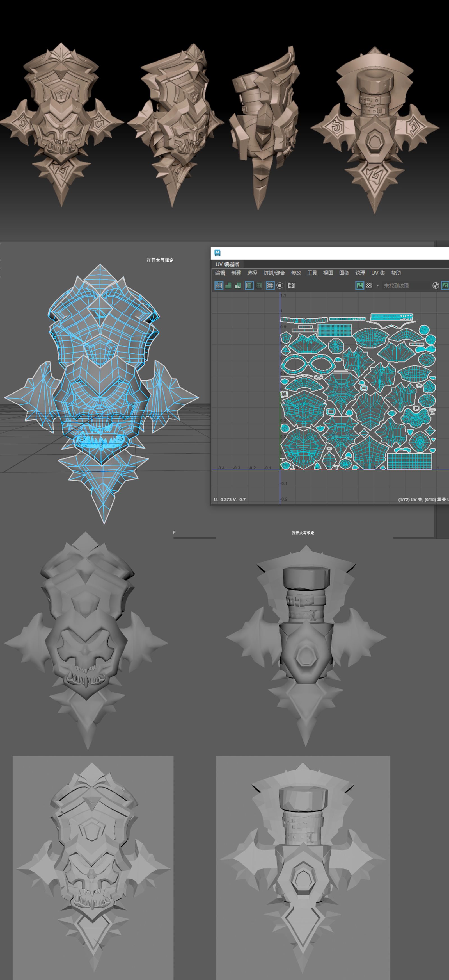Click the smooth gray back-view model with cylinder
449x980 pixels.
(x=306, y=645)
